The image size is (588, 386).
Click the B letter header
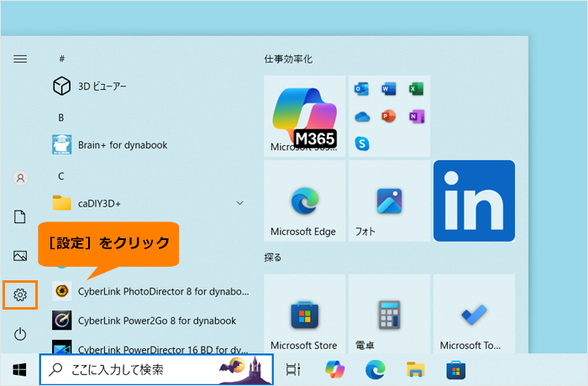[61, 117]
